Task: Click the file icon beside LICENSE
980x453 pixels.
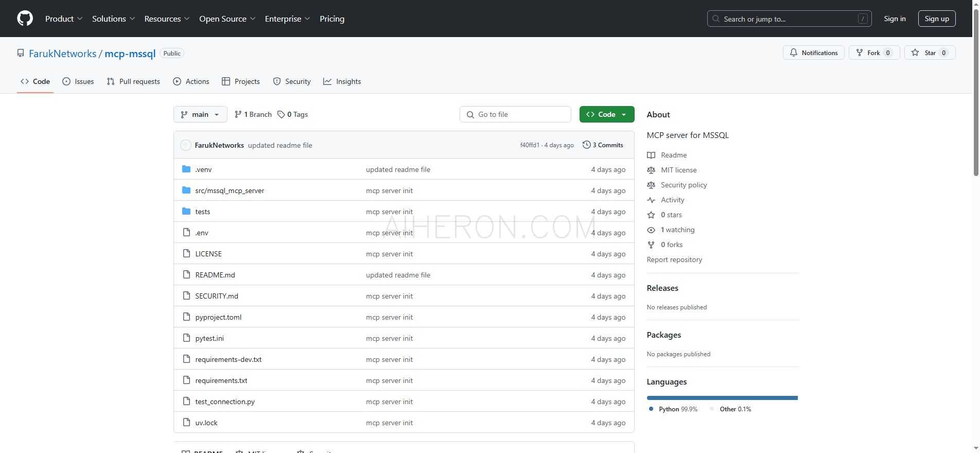Action: coord(186,254)
